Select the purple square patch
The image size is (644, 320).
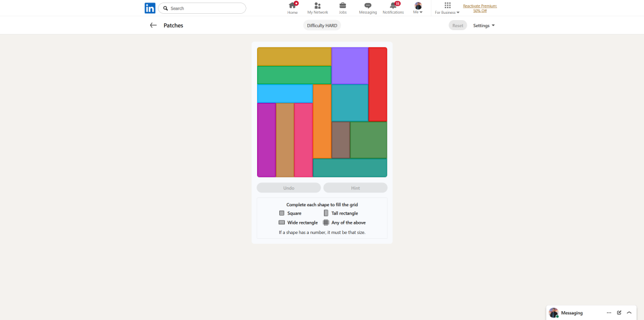(350, 66)
